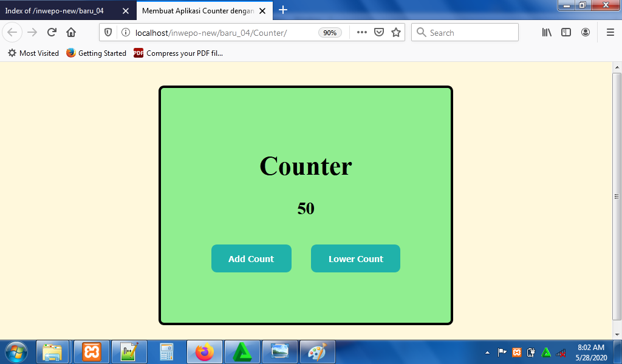Reload the current page
Viewport: 622px width, 364px height.
click(x=52, y=33)
